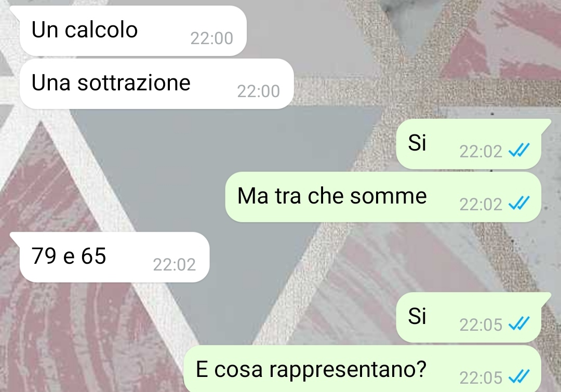Tap the 22:02 timestamp on '79 e 65'
Viewport: 561px width, 392px height.
pos(174,265)
